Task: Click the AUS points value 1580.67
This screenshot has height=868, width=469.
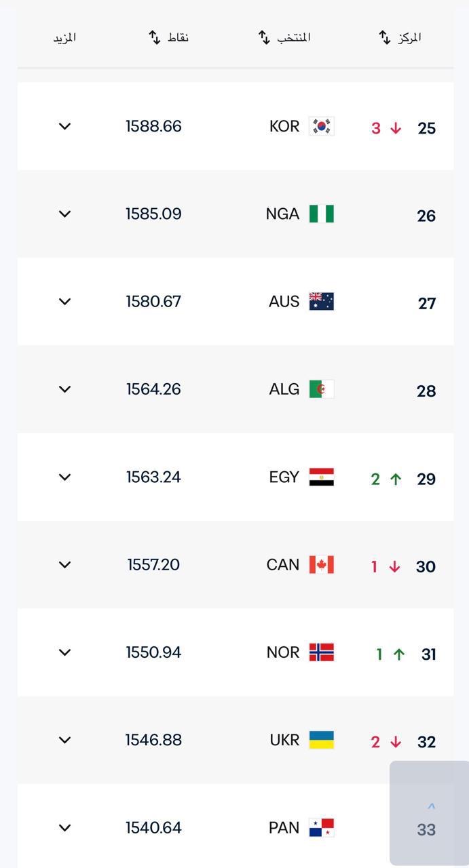Action: click(x=153, y=302)
